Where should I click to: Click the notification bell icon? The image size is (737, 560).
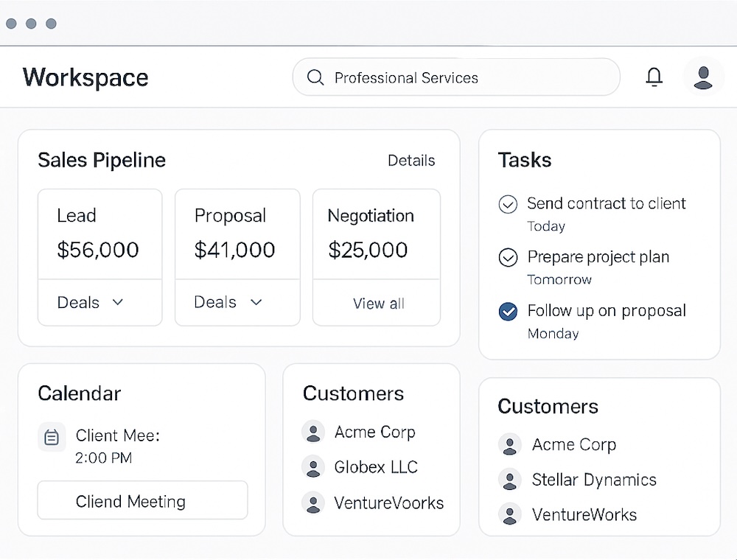[654, 77]
